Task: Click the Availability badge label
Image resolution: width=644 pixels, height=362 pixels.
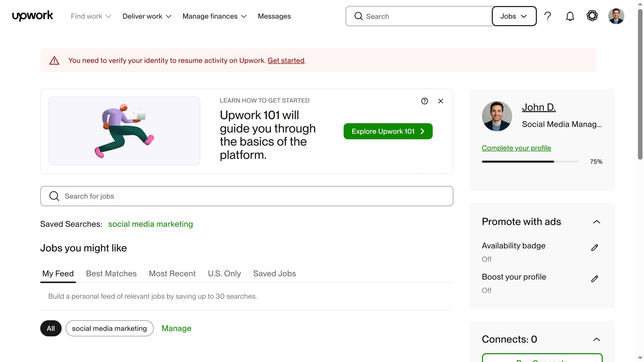Action: click(x=513, y=246)
